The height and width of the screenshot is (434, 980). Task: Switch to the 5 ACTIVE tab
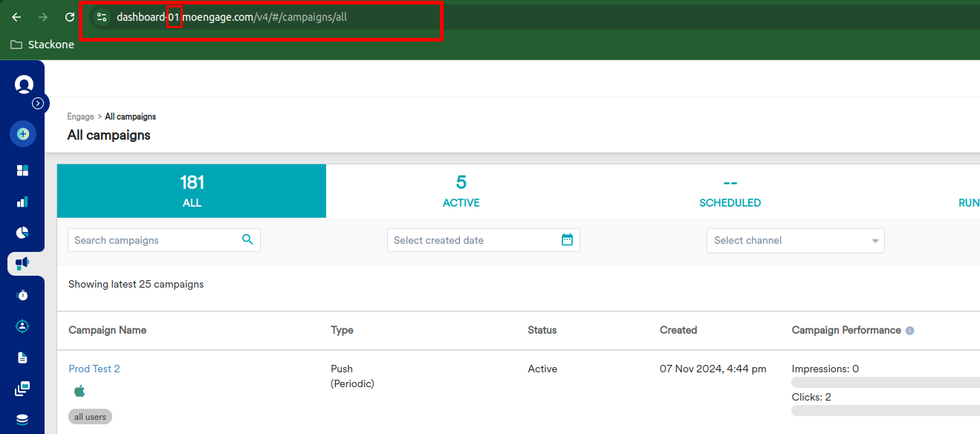(461, 191)
